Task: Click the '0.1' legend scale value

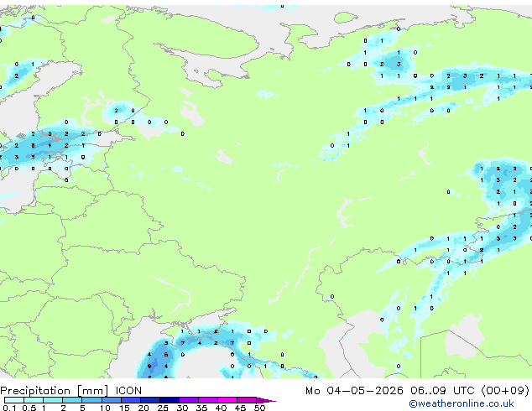Action: click(9, 408)
